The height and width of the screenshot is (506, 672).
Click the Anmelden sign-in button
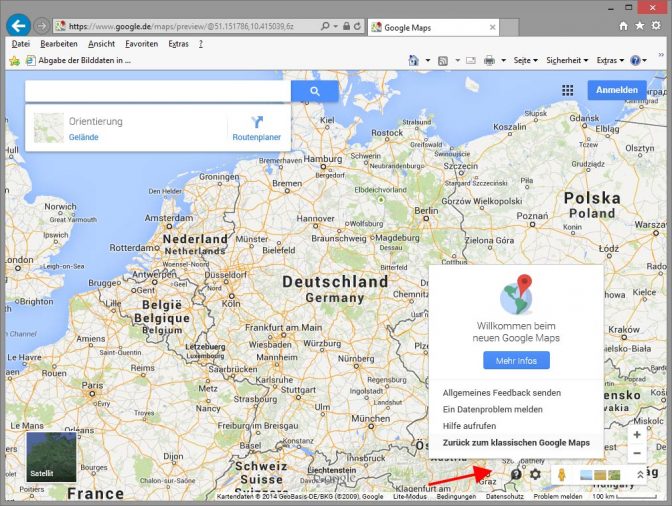coord(617,90)
